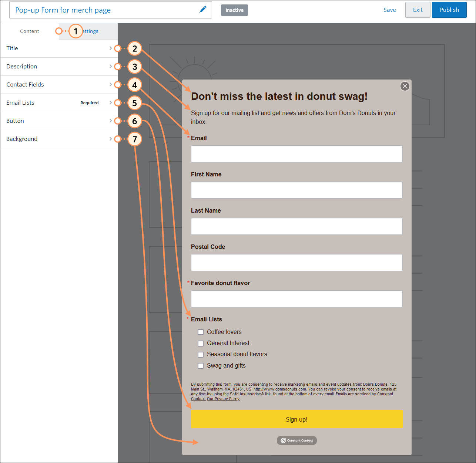The image size is (476, 463).
Task: Click the 'Postal Code' field label
Action: pyautogui.click(x=208, y=247)
